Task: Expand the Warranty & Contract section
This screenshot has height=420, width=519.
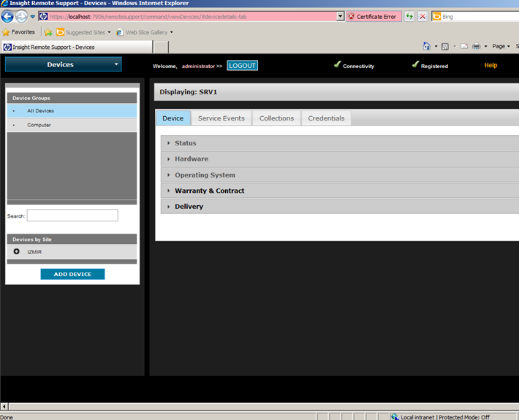Action: tap(209, 191)
